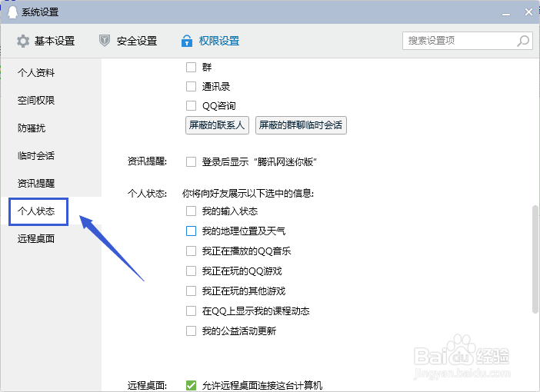Click the gear icon for basic settings
The image size is (540, 392).
click(x=23, y=41)
